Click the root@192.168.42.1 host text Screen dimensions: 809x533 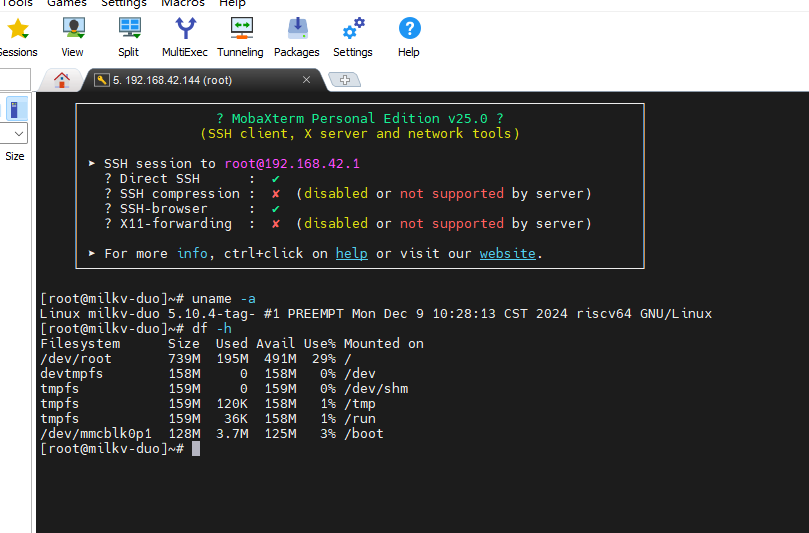tap(292, 164)
